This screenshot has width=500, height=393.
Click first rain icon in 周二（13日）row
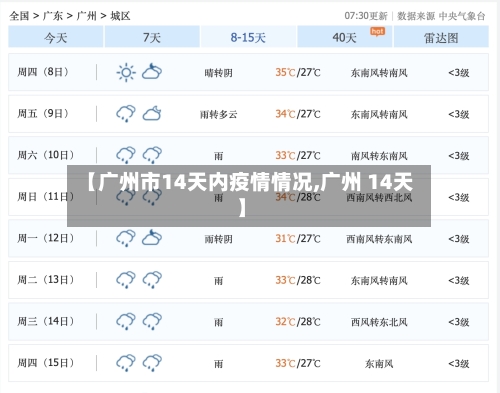pos(126,280)
